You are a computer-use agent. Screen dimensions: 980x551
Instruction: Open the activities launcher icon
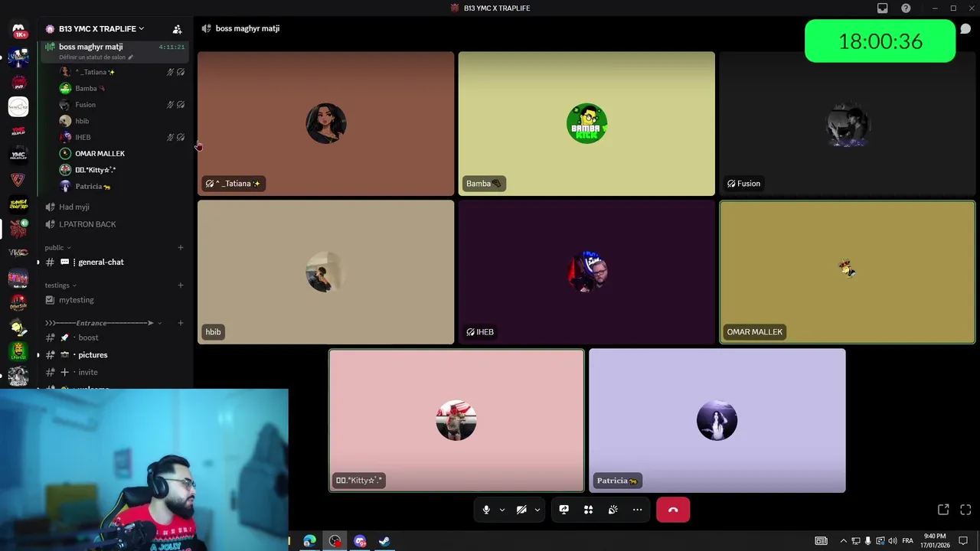click(589, 510)
